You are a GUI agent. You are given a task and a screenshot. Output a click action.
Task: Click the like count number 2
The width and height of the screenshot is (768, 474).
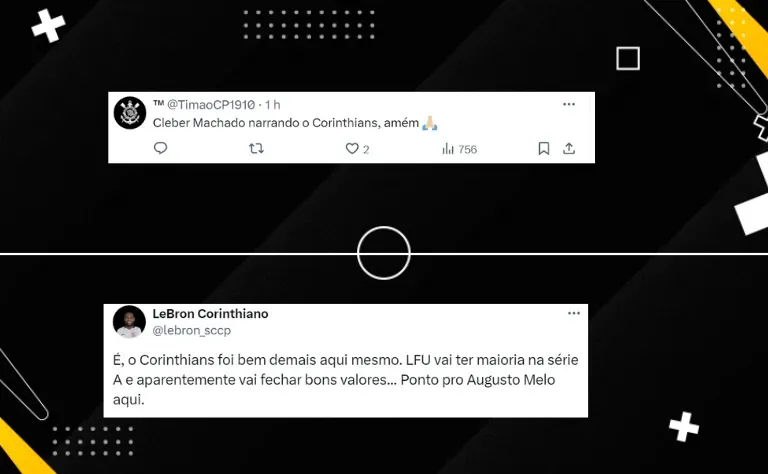[366, 149]
